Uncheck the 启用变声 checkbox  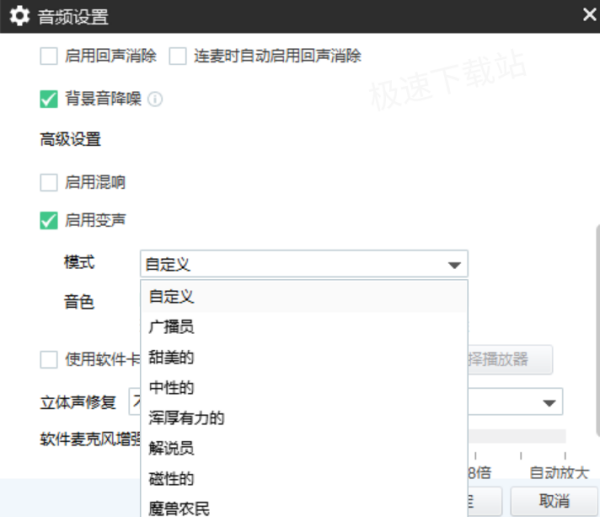click(49, 221)
